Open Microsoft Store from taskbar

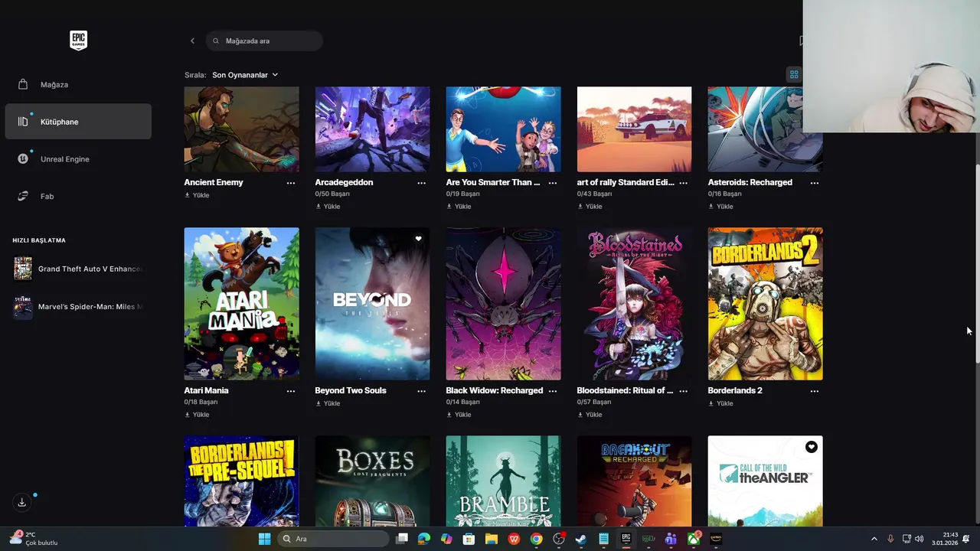tap(469, 539)
